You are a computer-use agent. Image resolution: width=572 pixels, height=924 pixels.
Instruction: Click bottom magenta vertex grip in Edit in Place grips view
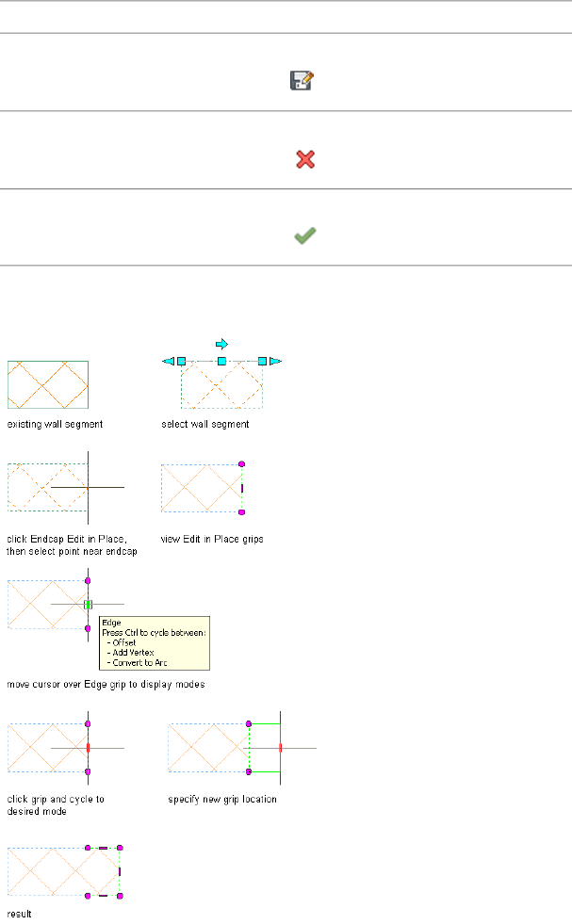point(242,512)
